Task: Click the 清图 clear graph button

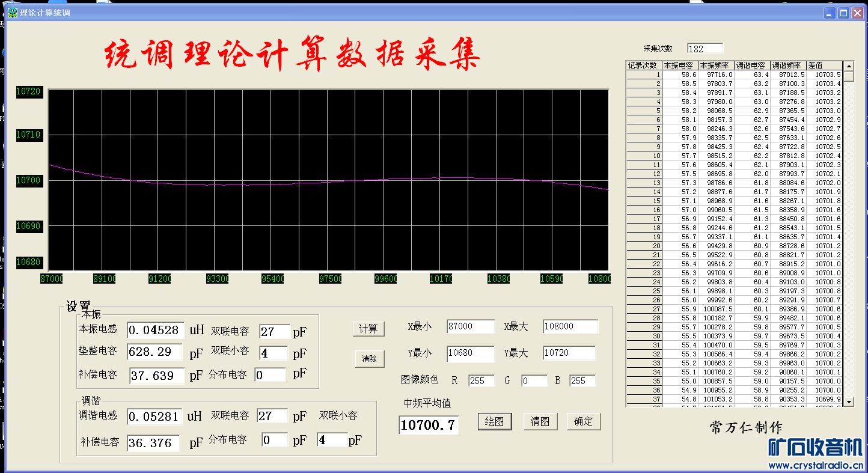Action: point(540,421)
